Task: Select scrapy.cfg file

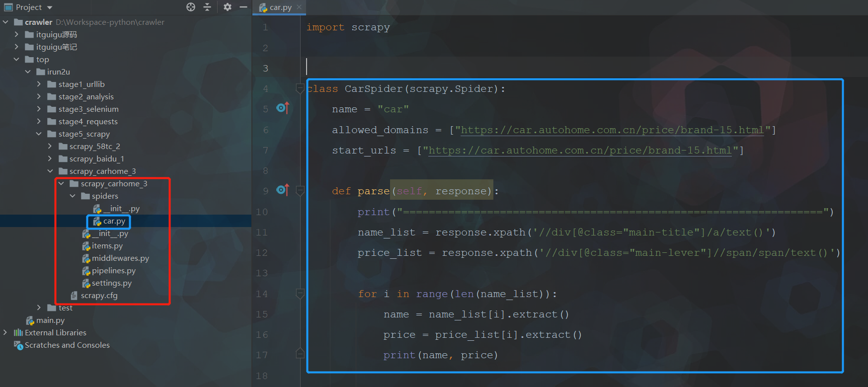Action: click(99, 296)
